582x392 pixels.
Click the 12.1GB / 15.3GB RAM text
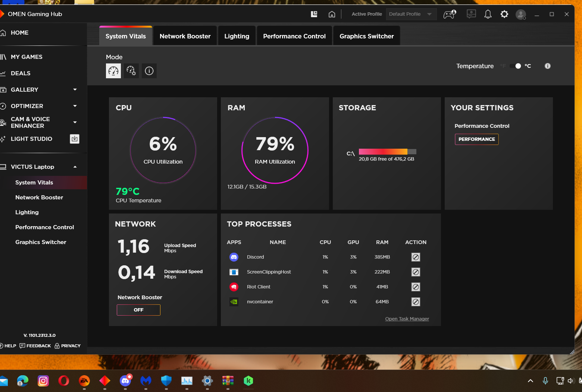click(247, 187)
